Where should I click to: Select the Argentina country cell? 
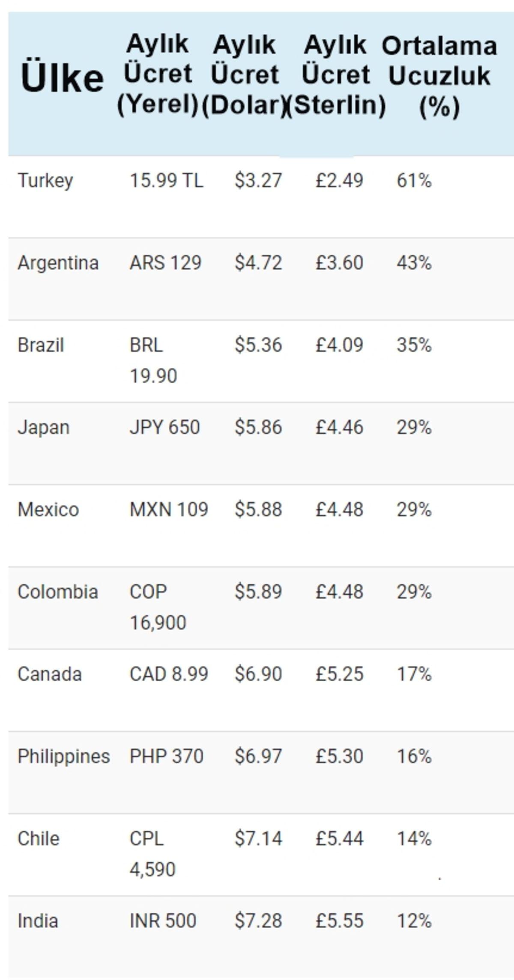pos(58,262)
